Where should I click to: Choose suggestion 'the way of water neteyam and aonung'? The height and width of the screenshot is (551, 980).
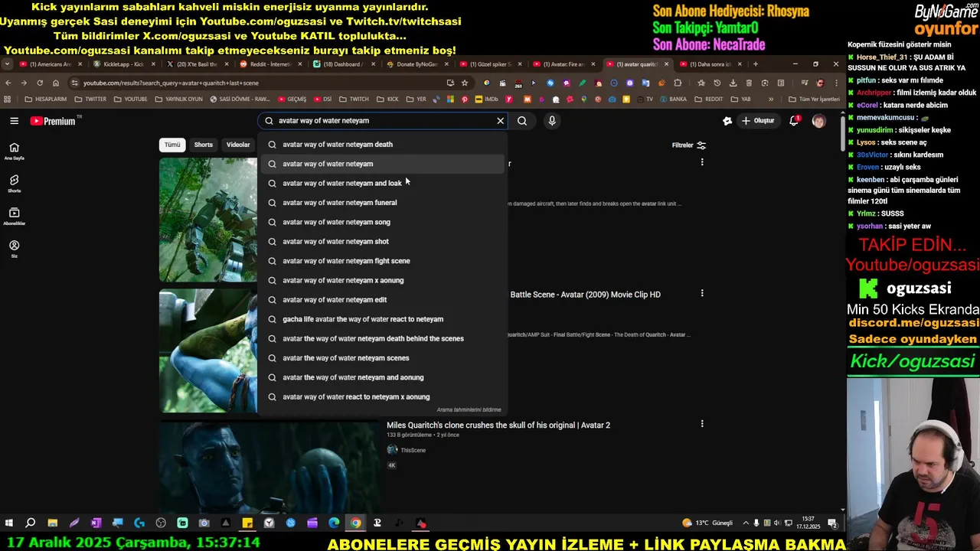(x=382, y=377)
